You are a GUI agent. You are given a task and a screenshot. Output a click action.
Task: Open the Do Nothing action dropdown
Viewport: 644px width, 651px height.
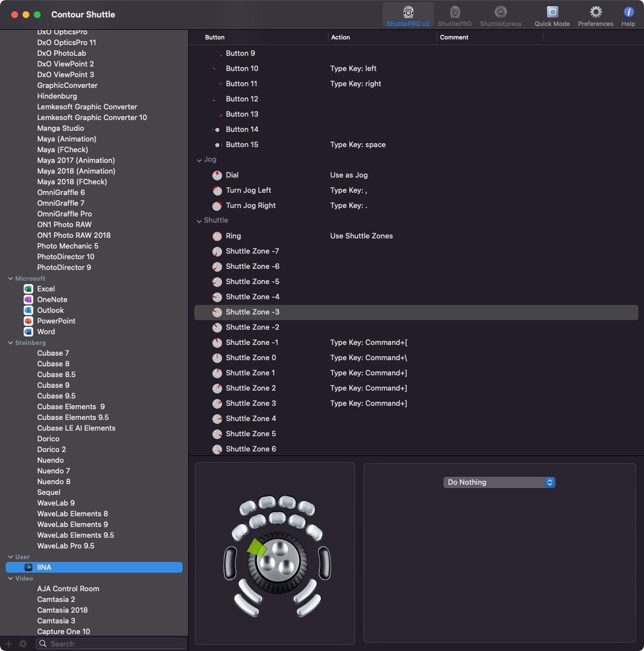499,482
